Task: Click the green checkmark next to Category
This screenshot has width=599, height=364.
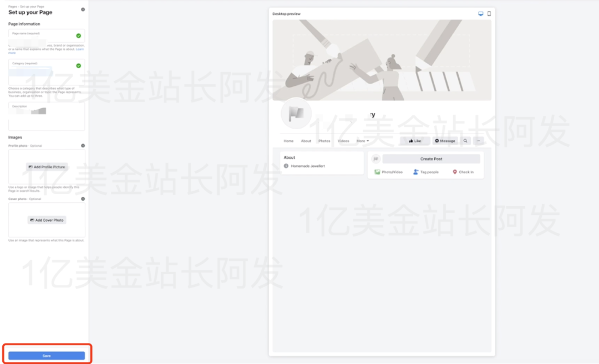Action: pos(79,66)
